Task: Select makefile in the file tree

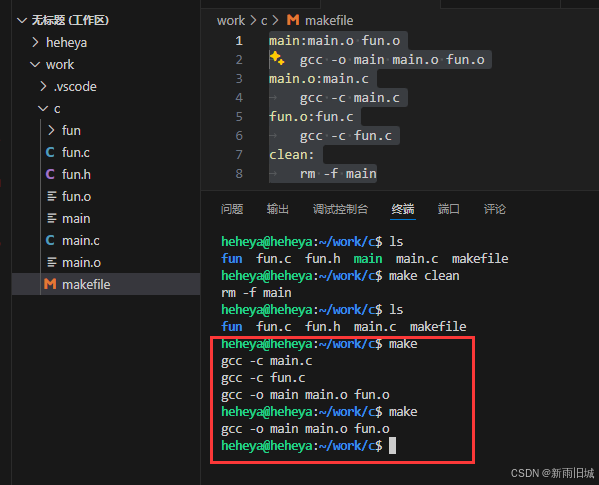Action: tap(86, 285)
